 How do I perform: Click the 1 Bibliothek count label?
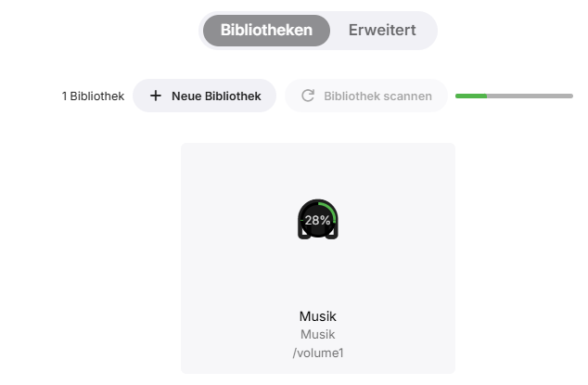pyautogui.click(x=93, y=96)
